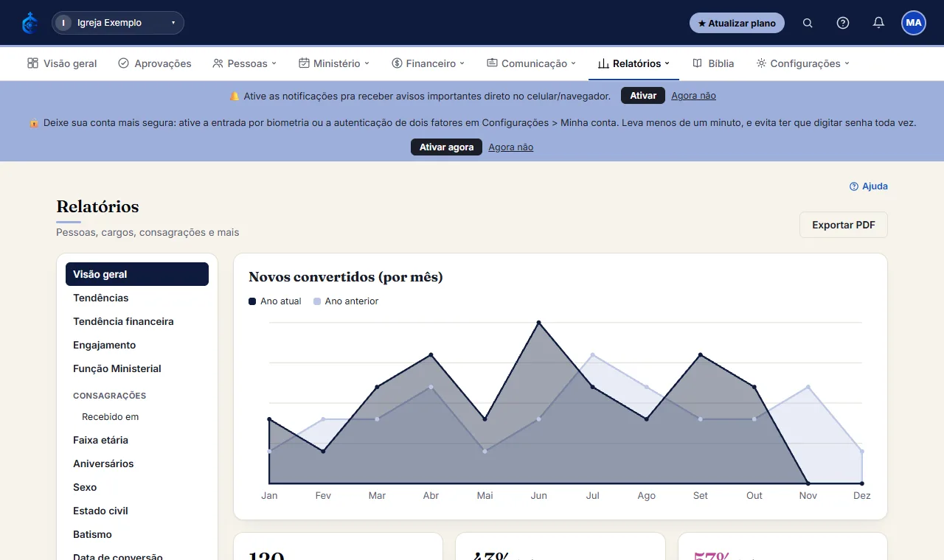Toggle Ano anterior legend series
Viewport: 944px width, 560px height.
[x=346, y=301]
